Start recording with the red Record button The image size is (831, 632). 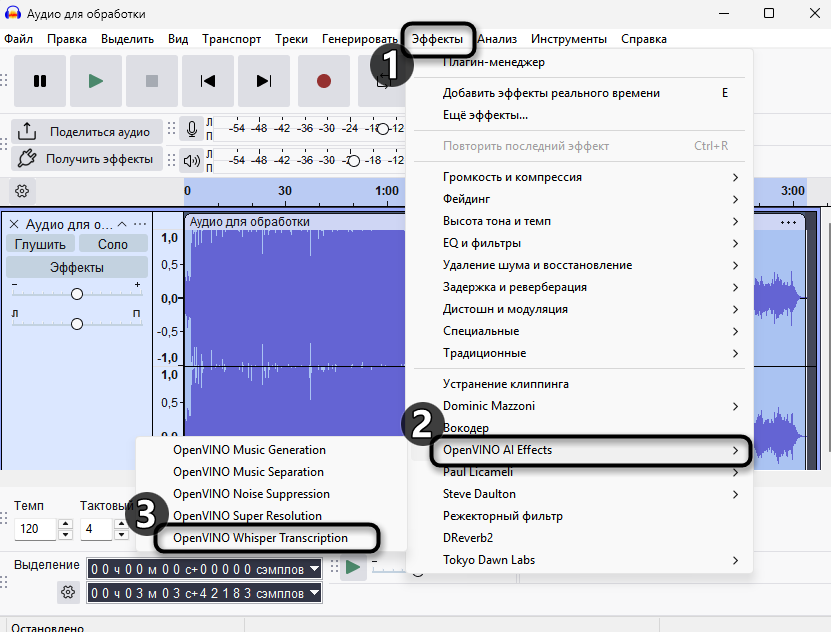point(324,81)
